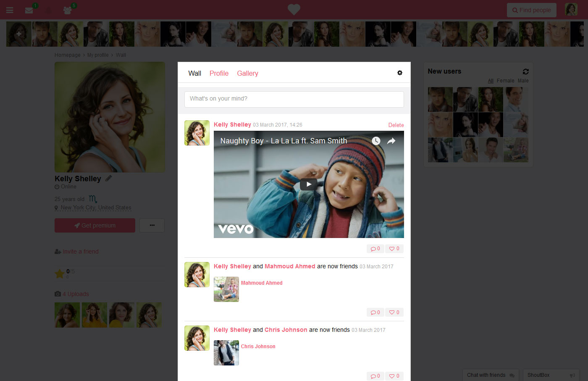The image size is (588, 381).
Task: Switch to the Gallery tab
Action: pyautogui.click(x=248, y=73)
